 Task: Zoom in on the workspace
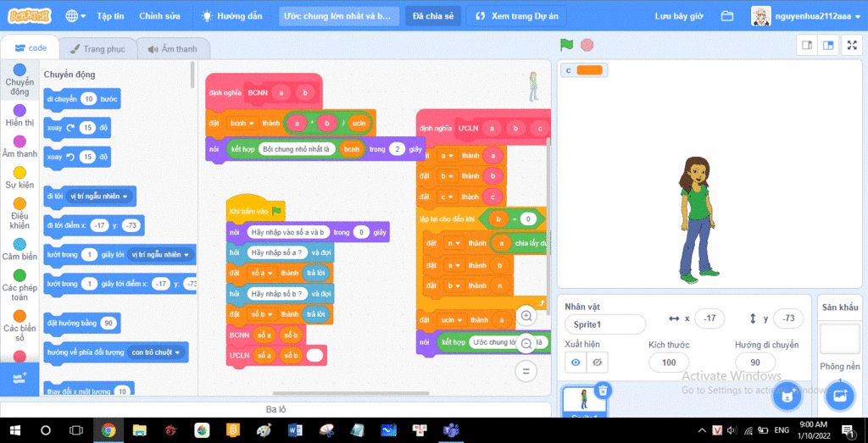(x=526, y=316)
